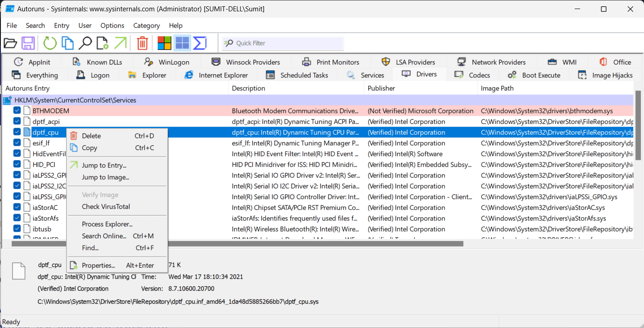Open a saved Autoruns file

coord(10,43)
